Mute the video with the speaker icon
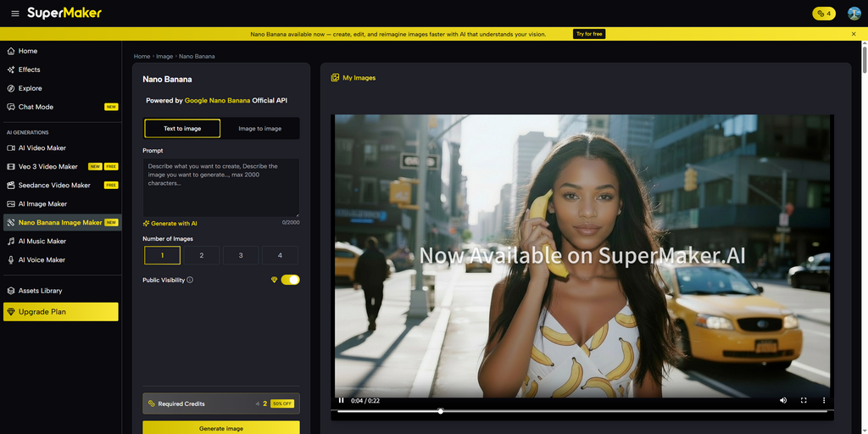This screenshot has width=868, height=434. 783,400
